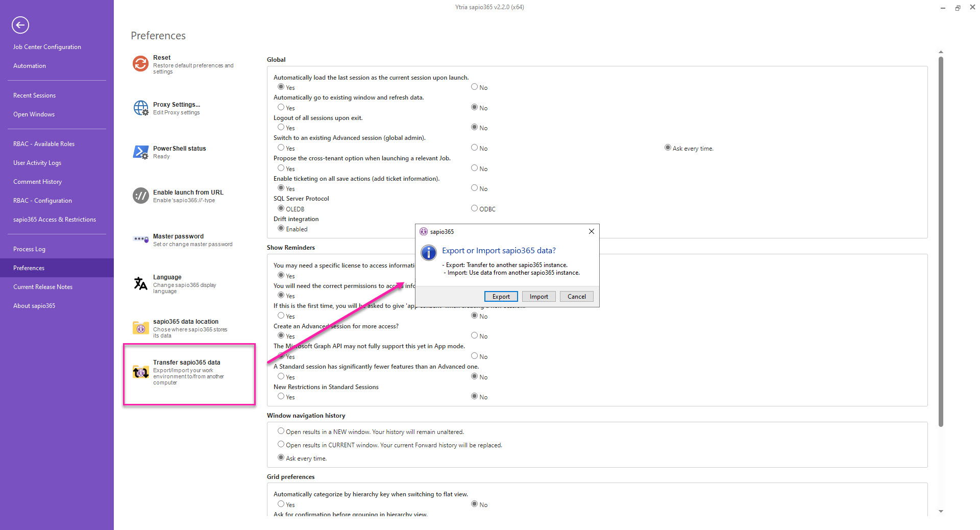Open Current Release Notes

43,287
